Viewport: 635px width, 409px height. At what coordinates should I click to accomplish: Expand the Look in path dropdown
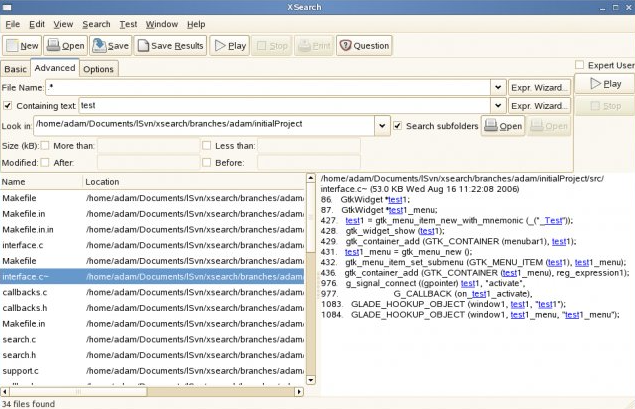382,126
